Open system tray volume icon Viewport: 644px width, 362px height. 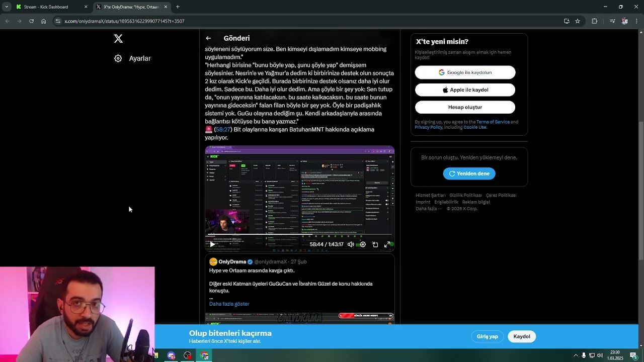(x=600, y=355)
